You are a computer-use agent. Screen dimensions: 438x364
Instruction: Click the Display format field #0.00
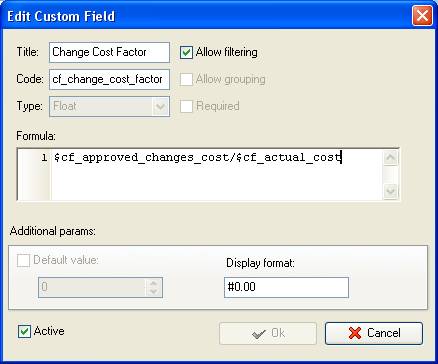(x=286, y=287)
